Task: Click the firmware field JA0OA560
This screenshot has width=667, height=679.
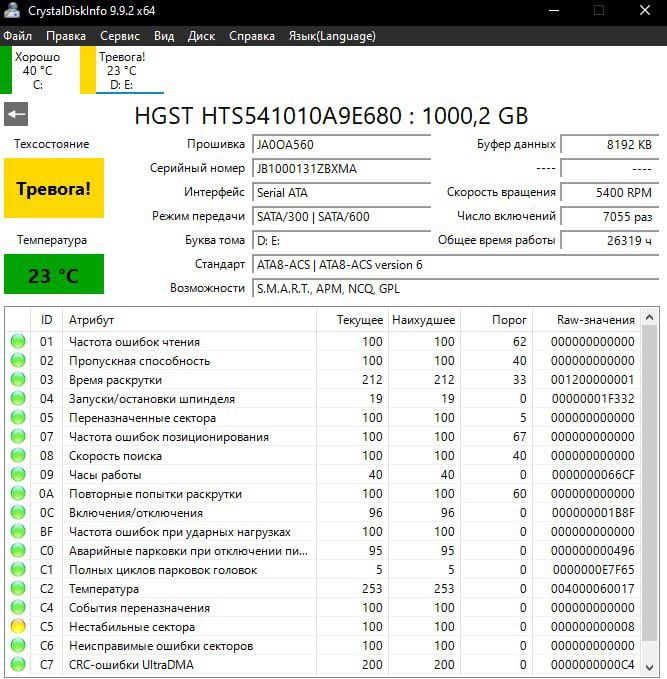Action: coord(342,145)
